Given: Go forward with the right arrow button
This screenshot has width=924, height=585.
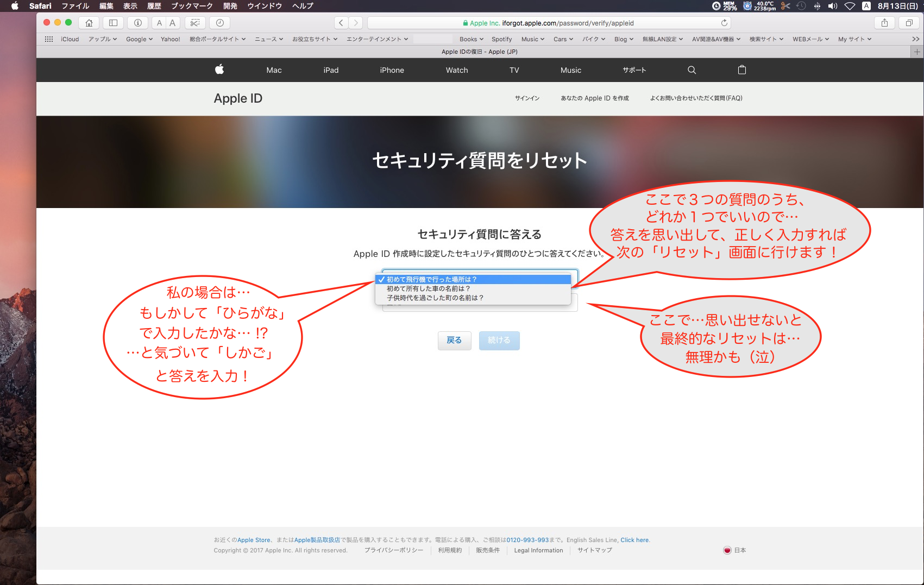Looking at the screenshot, I should point(356,23).
